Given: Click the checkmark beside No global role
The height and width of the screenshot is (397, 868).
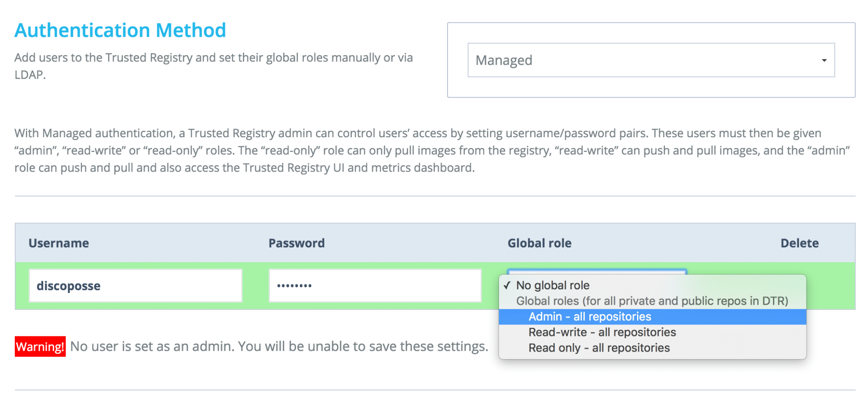Looking at the screenshot, I should (x=507, y=285).
